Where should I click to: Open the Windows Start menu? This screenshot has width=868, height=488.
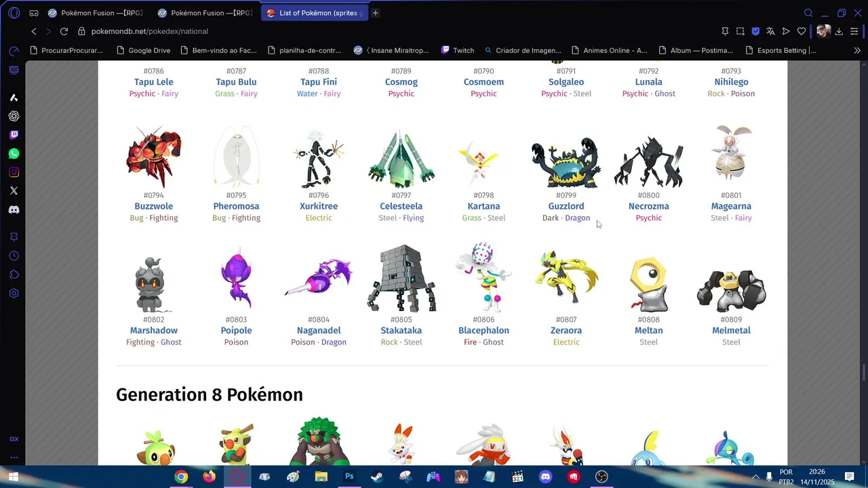click(x=13, y=477)
